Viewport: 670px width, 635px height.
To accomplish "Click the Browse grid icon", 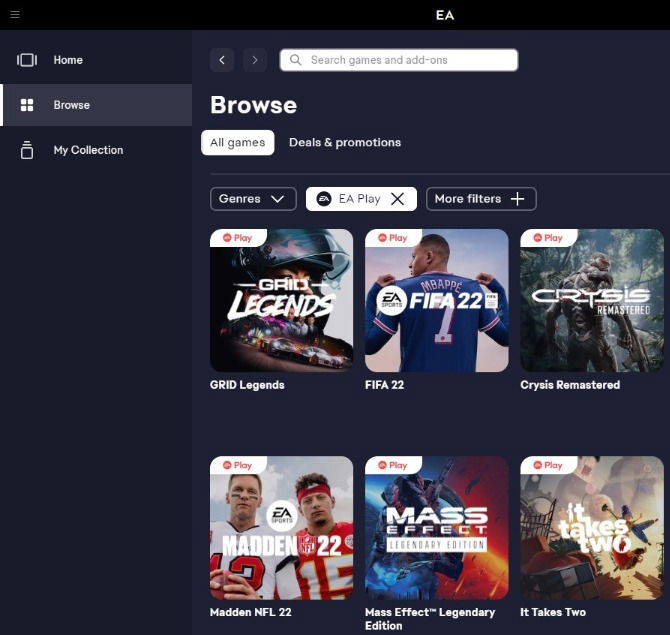I will click(27, 105).
